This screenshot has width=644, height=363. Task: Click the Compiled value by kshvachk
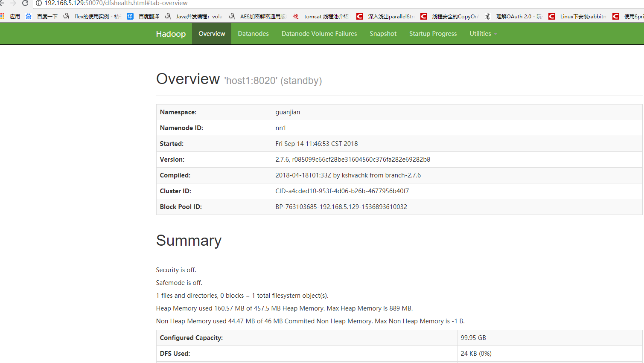[x=348, y=175]
